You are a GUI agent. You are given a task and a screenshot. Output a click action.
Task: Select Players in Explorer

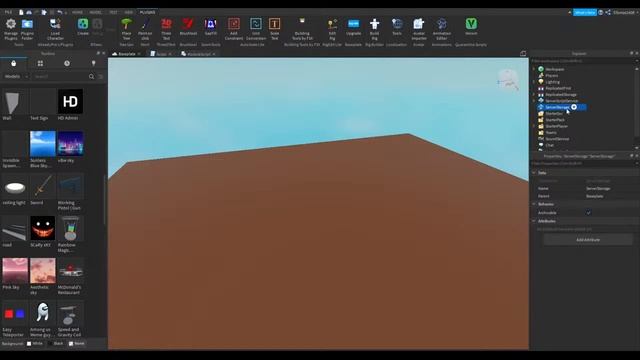(x=552, y=76)
